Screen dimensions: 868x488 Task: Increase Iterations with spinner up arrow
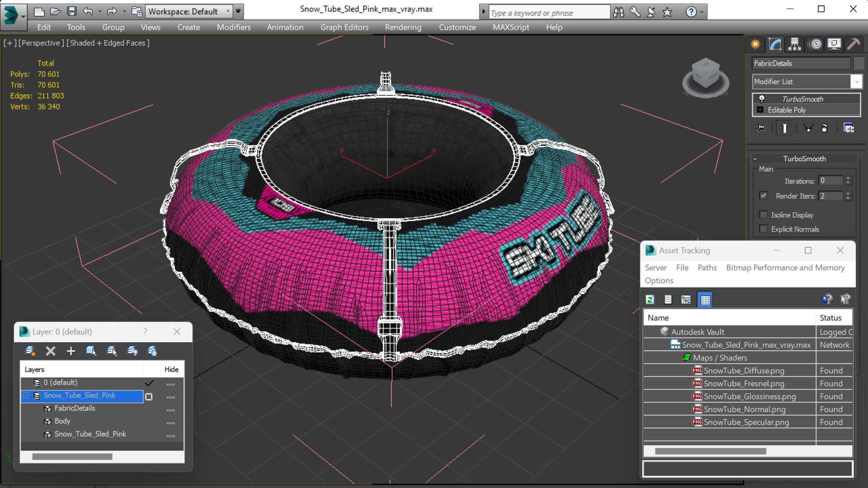pyautogui.click(x=848, y=178)
